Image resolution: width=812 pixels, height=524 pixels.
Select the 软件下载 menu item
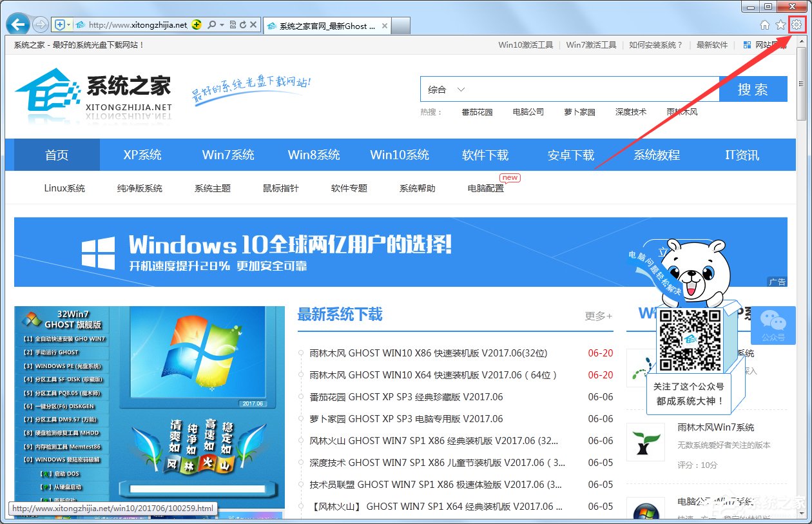click(x=485, y=155)
